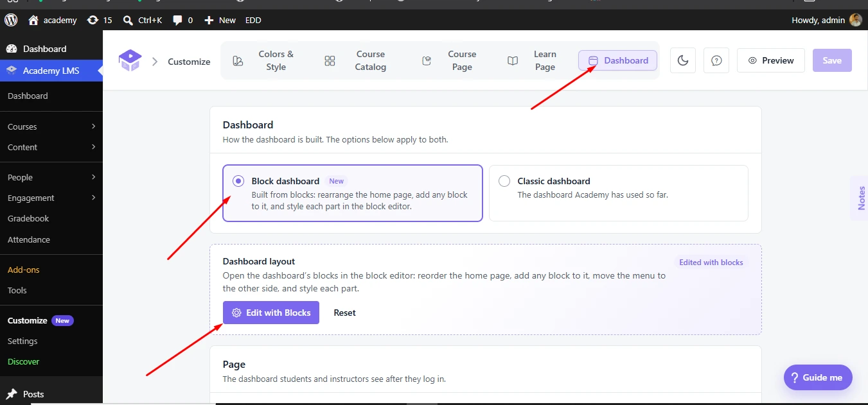This screenshot has height=405, width=868.
Task: Click the Posts pin icon
Action: [11, 394]
